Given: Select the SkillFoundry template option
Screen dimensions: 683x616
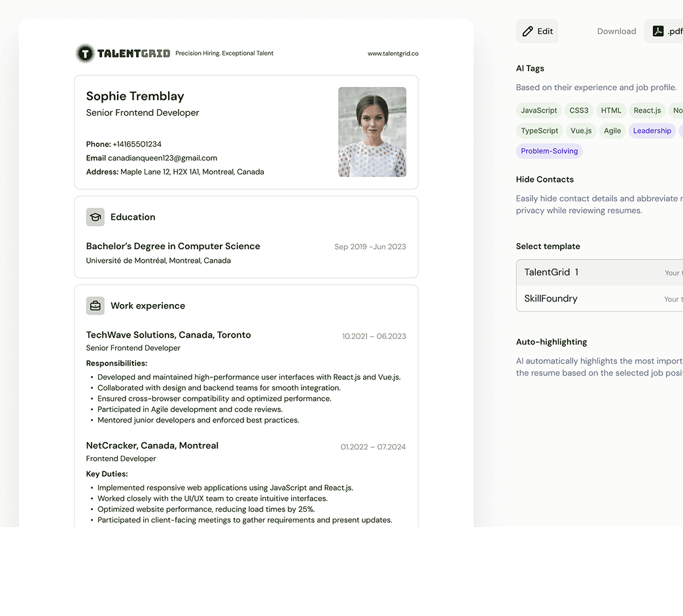Looking at the screenshot, I should (599, 299).
